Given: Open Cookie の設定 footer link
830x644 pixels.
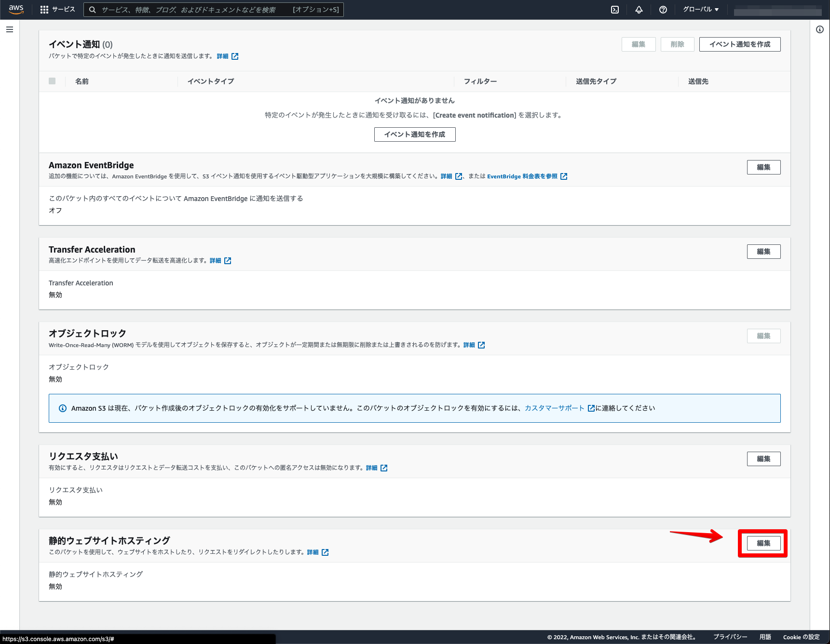Looking at the screenshot, I should click(802, 637).
